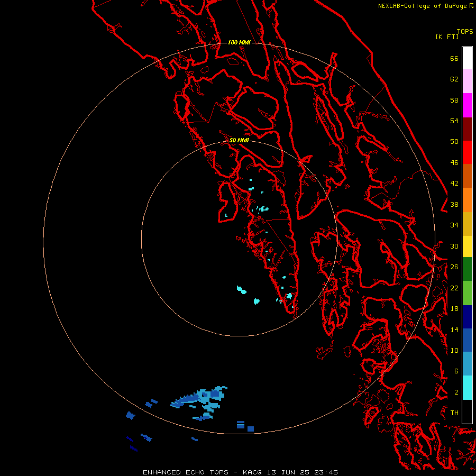
Task: Click the TH legend label
Action: coord(454,413)
